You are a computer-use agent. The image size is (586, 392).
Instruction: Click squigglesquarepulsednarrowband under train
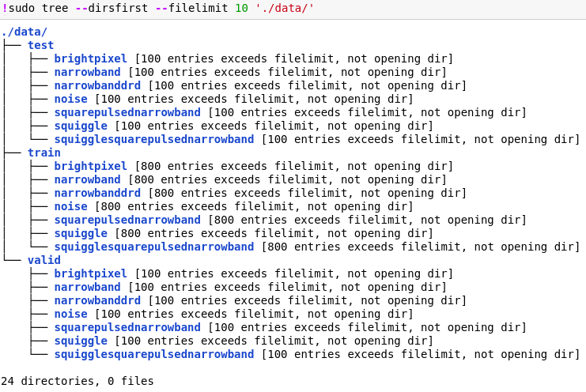click(x=154, y=247)
